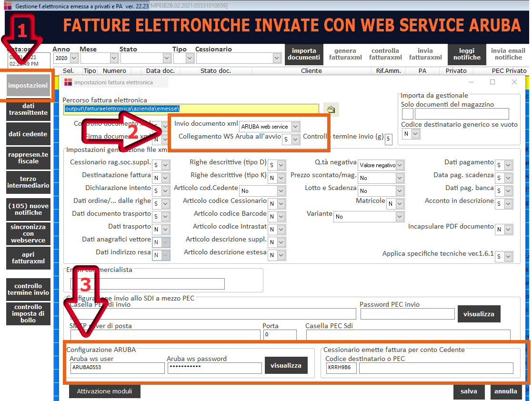This screenshot has height=401, width=532.
Task: Open the Codice destinatario generico se vuoto dropdown
Action: click(415, 134)
